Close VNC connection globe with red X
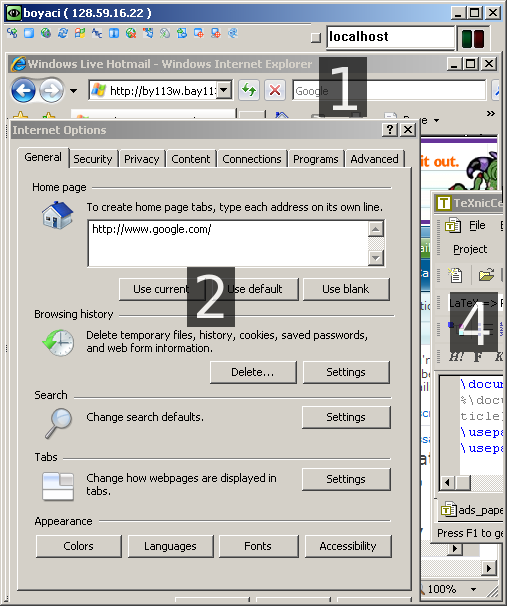 [x=131, y=33]
